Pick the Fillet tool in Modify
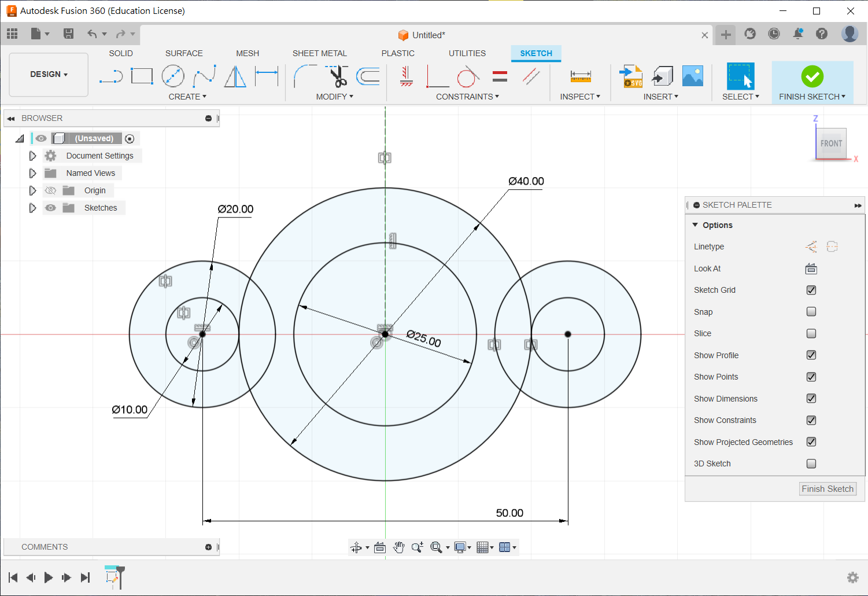Viewport: 868px width, 596px height. click(305, 76)
